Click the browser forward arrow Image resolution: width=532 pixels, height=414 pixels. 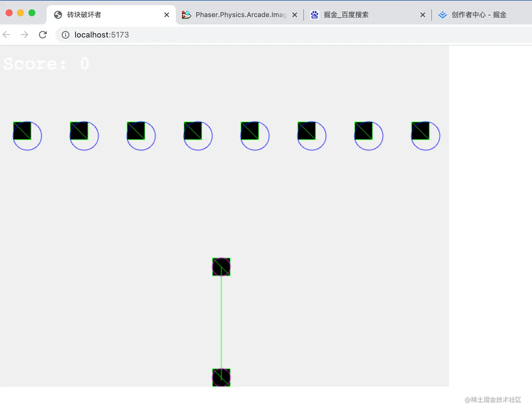(x=24, y=34)
